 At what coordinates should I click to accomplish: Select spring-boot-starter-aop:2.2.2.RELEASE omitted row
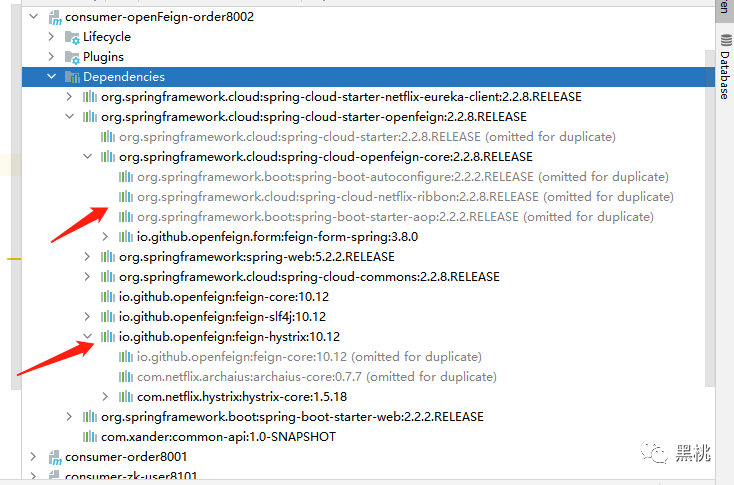tap(395, 217)
